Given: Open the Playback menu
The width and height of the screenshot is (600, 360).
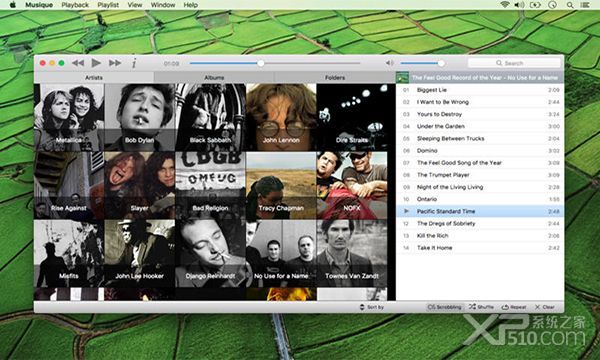Looking at the screenshot, I should [x=75, y=5].
